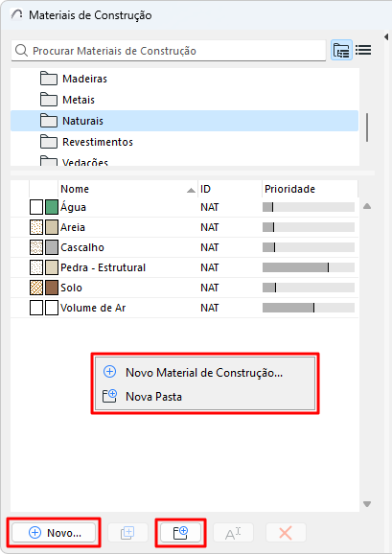Click the search magnifier icon
Image resolution: width=392 pixels, height=554 pixels.
point(21,51)
